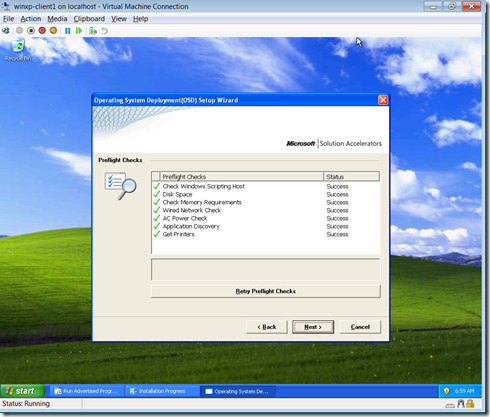Click the orange Save state toolbar icon
This screenshot has height=417, width=490.
pos(53,31)
